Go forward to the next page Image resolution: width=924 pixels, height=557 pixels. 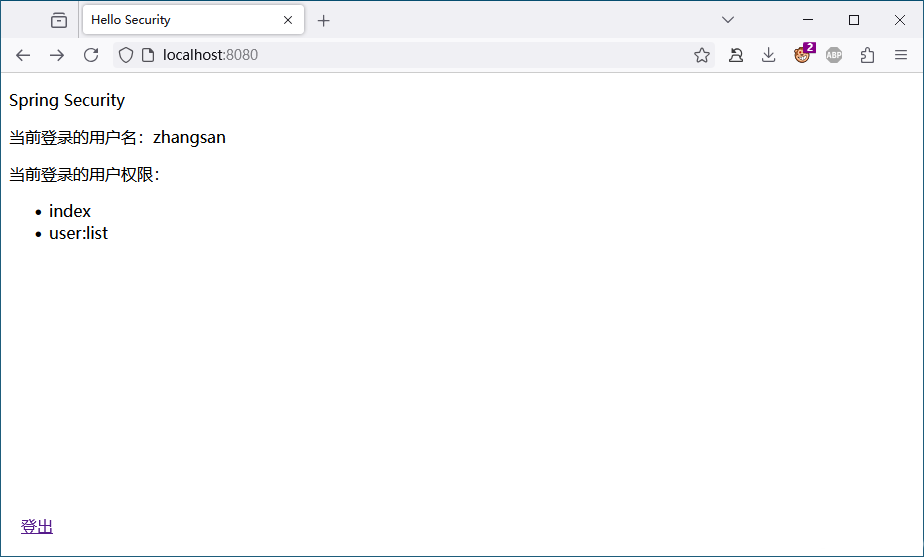[x=57, y=55]
